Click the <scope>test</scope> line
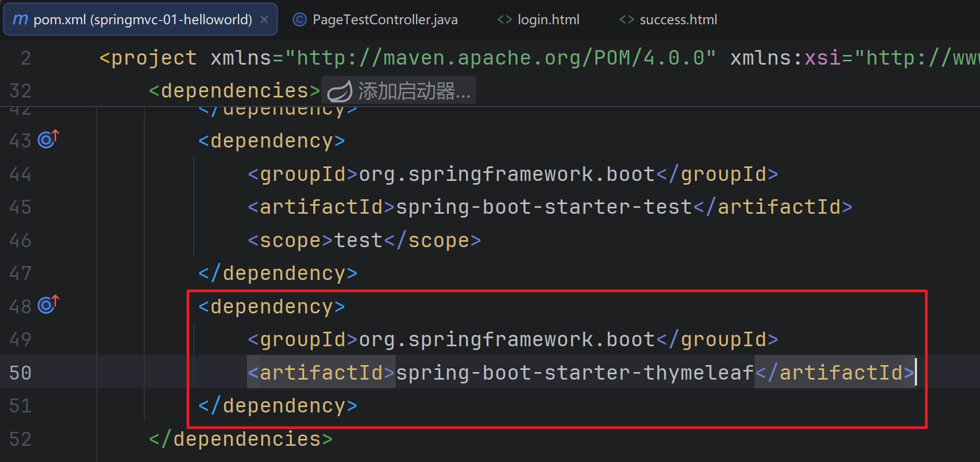Screen dimensions: 980x462 (x=364, y=240)
